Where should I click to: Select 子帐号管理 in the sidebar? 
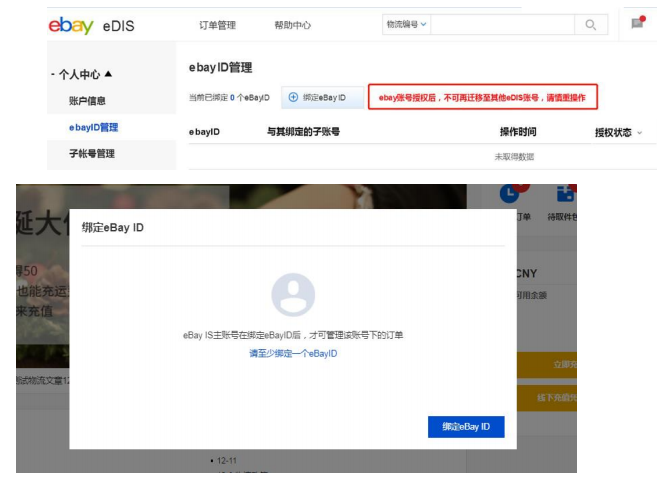pos(91,153)
